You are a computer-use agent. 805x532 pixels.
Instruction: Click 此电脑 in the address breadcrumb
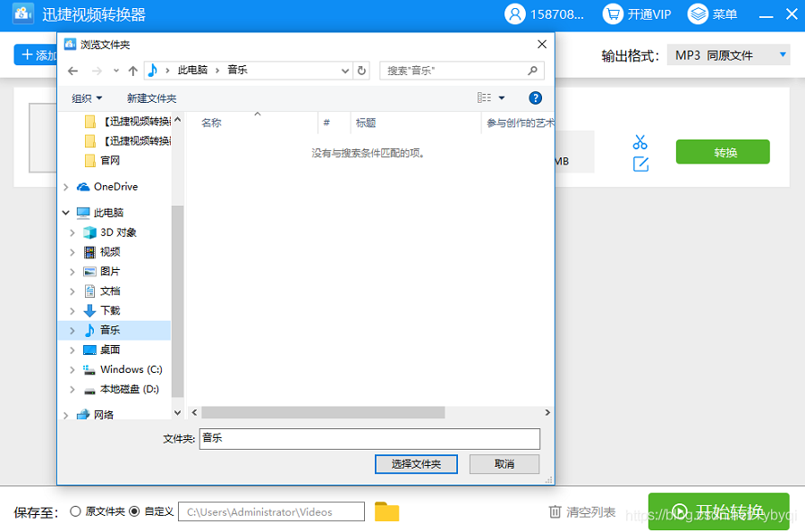[192, 71]
